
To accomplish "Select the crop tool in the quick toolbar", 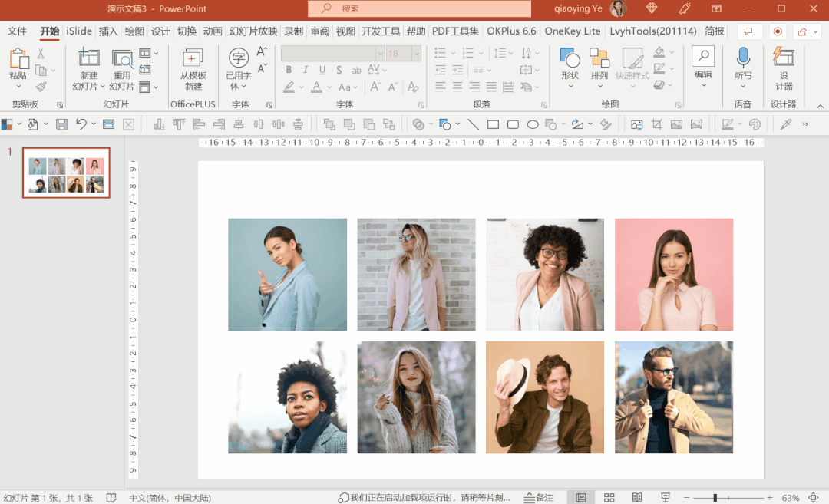I will (x=657, y=124).
